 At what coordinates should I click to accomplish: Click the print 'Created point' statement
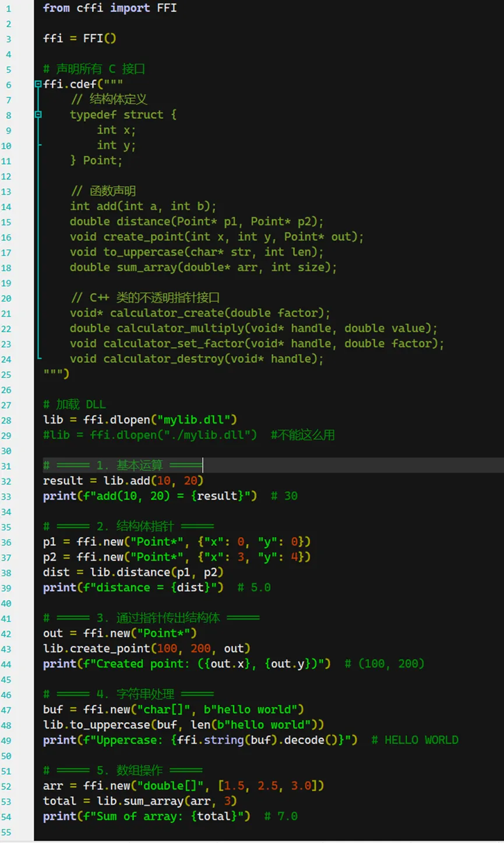pos(187,664)
